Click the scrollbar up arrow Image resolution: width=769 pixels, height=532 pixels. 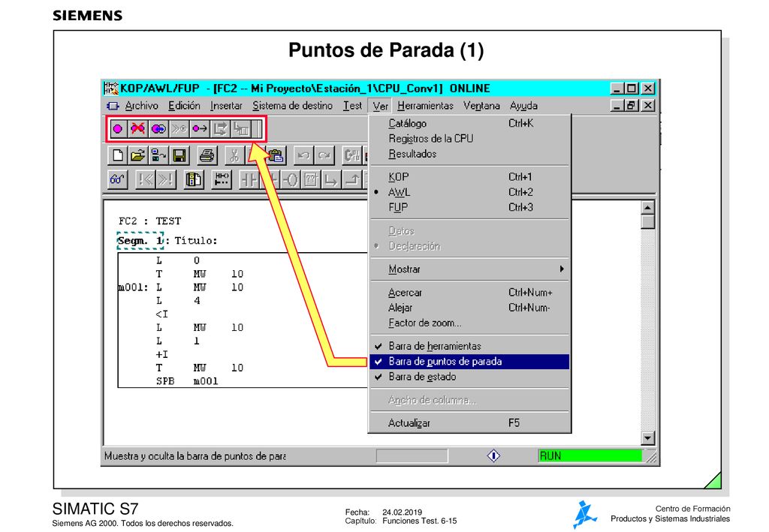click(x=648, y=207)
